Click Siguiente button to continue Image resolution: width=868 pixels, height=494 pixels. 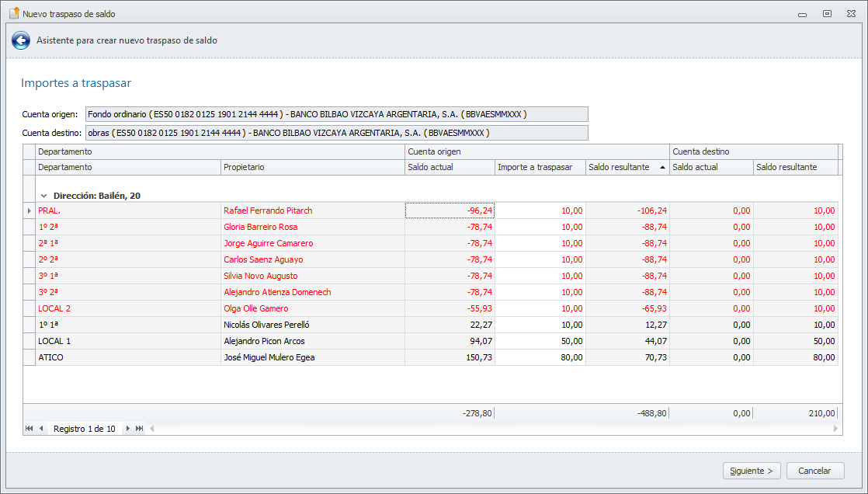752,471
